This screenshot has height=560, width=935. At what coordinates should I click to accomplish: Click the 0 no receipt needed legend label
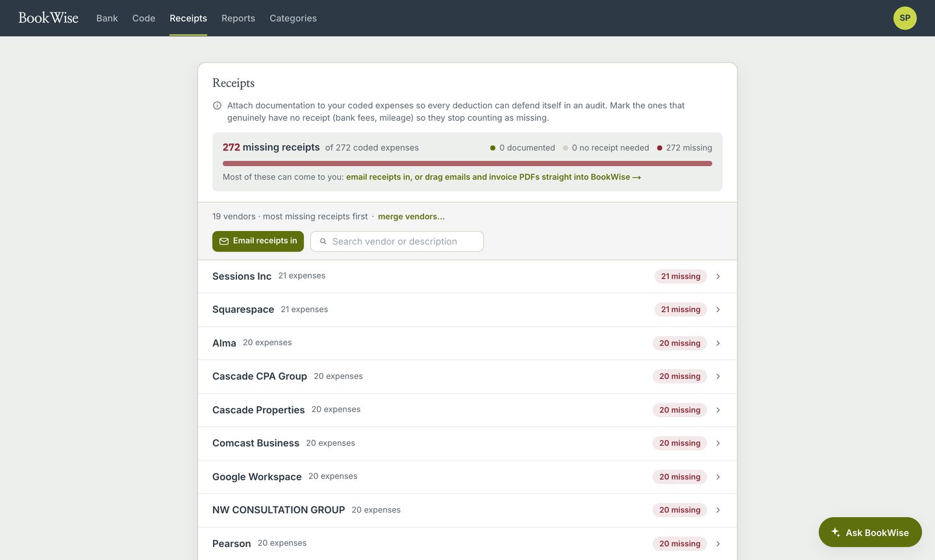click(610, 148)
